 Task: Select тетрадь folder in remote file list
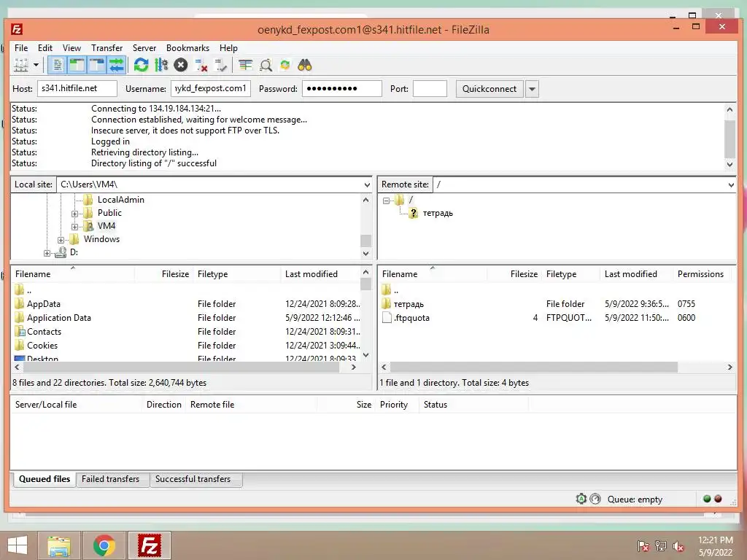pos(409,304)
